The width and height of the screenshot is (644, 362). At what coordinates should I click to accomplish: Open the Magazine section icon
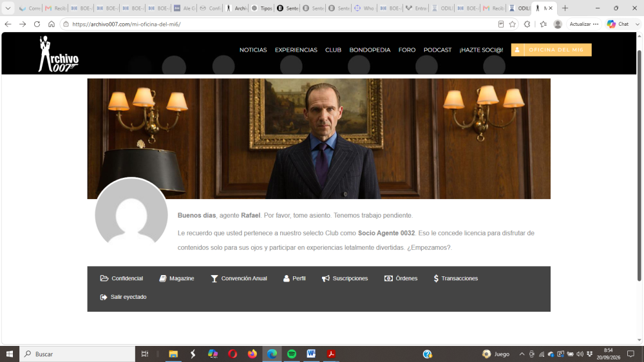coord(163,278)
